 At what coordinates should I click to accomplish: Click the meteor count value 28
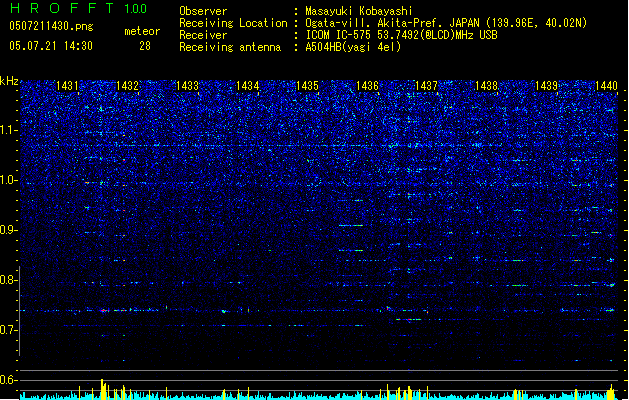pyautogui.click(x=145, y=46)
